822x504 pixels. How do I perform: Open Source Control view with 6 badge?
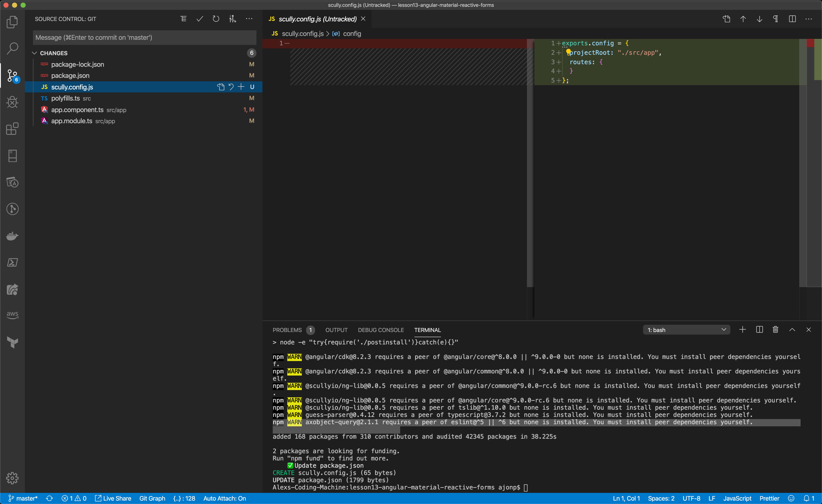coord(12,76)
